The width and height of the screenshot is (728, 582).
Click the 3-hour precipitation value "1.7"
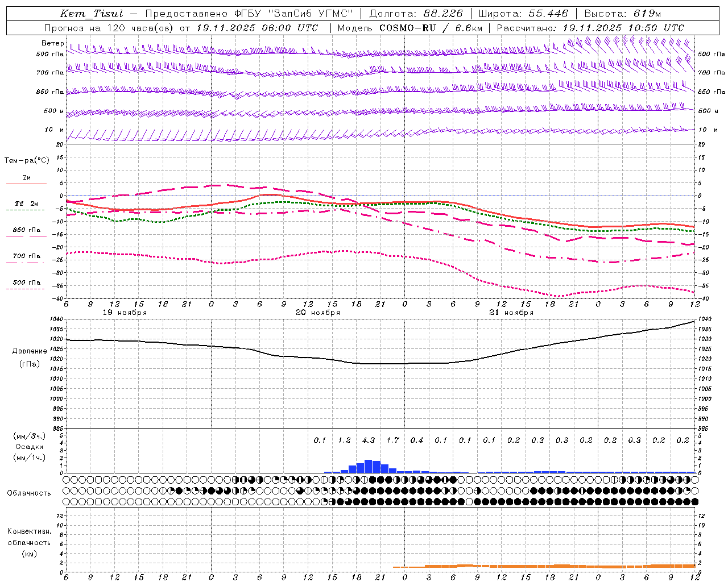tap(392, 440)
